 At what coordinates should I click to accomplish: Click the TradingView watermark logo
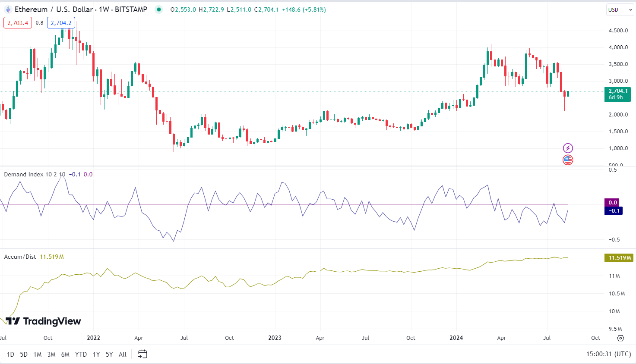pyautogui.click(x=41, y=321)
